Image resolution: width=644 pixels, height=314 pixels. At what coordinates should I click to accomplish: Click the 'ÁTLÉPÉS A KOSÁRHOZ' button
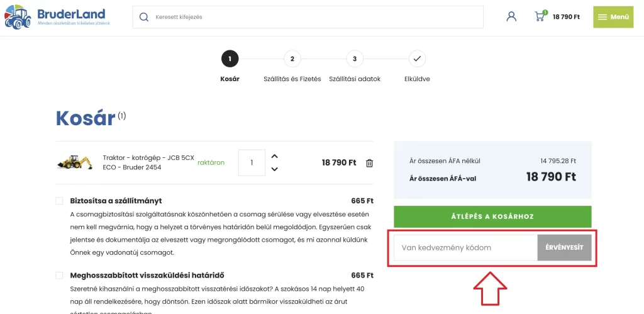pyautogui.click(x=492, y=216)
